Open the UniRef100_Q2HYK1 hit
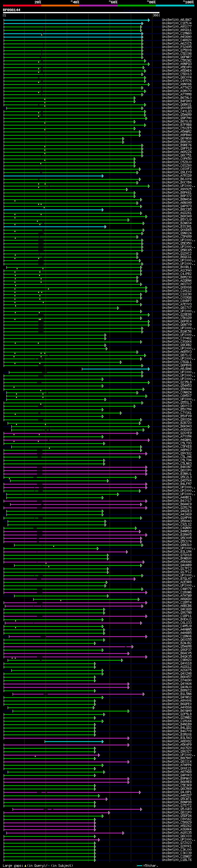 pos(177,846)
